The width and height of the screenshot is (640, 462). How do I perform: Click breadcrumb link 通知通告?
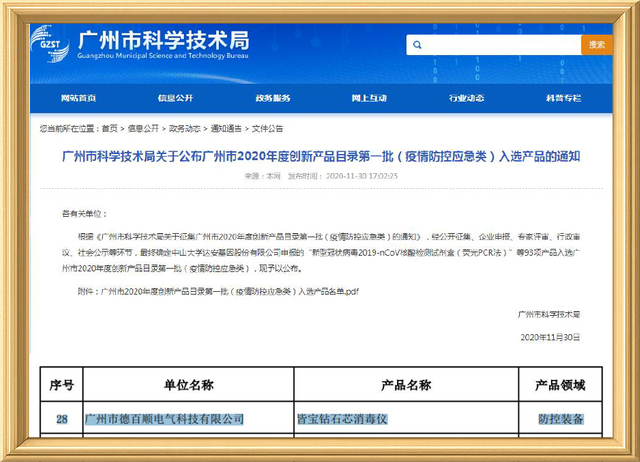pyautogui.click(x=226, y=129)
